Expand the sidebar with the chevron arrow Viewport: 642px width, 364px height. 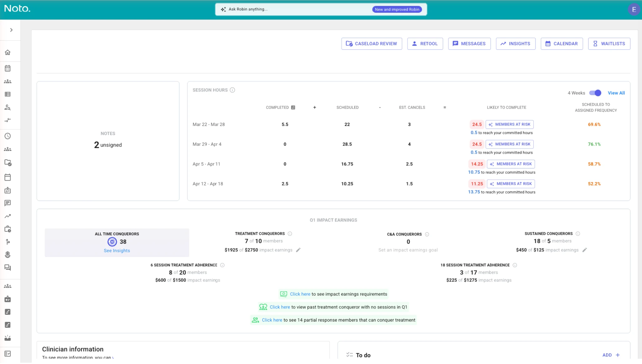[11, 30]
